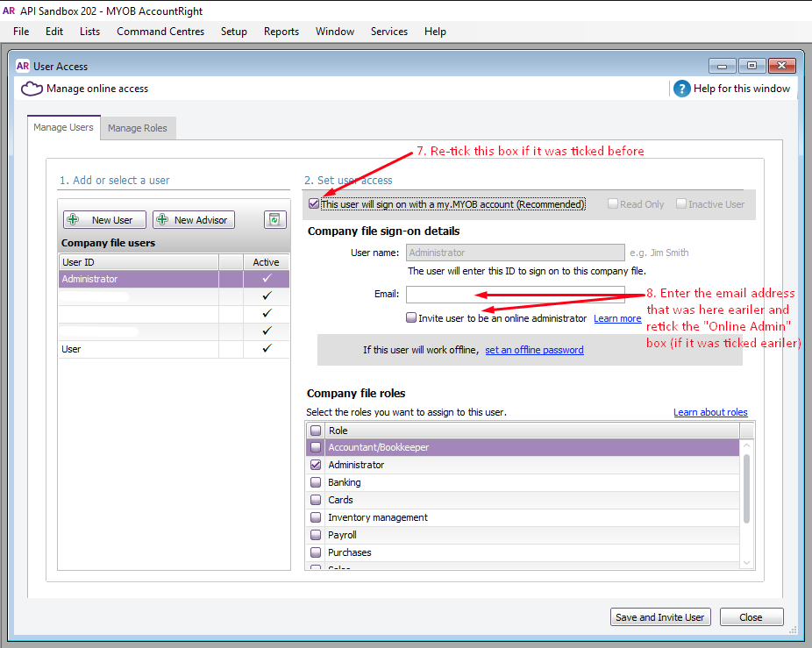Click Help for this window text

coord(742,89)
